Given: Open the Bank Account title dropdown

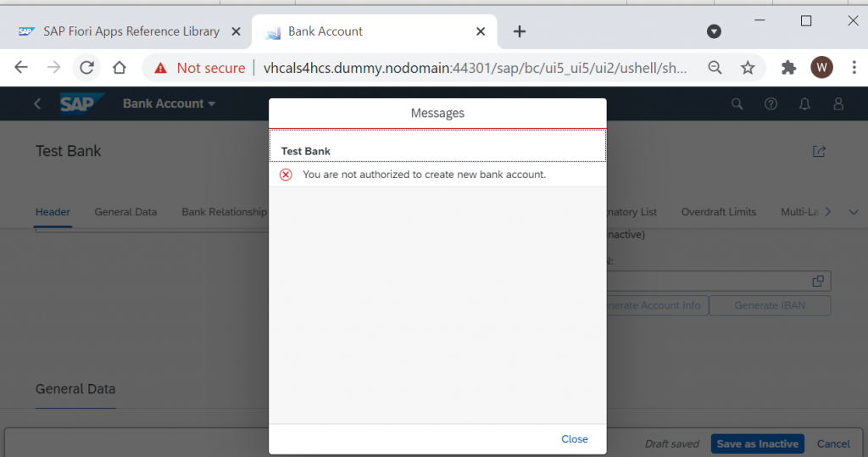Looking at the screenshot, I should pyautogui.click(x=169, y=103).
